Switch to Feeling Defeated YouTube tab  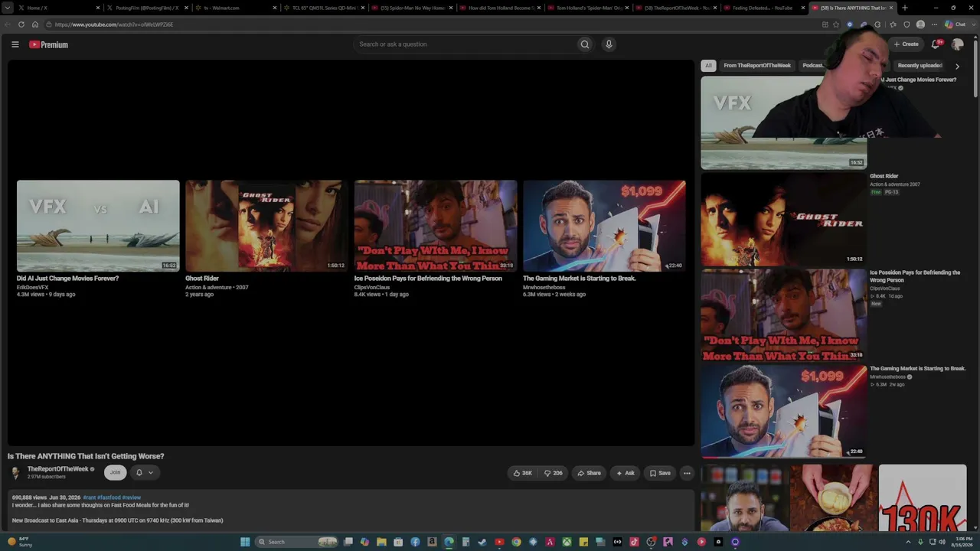(765, 8)
